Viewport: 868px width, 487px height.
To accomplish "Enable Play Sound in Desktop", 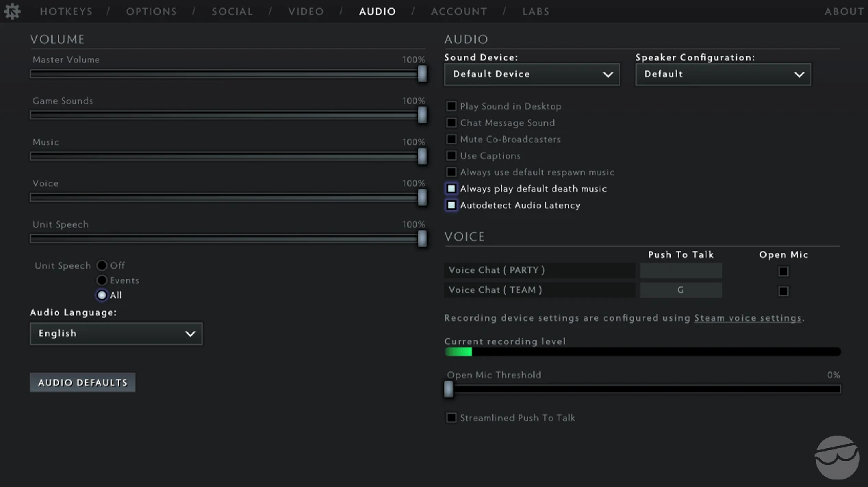I will (451, 106).
